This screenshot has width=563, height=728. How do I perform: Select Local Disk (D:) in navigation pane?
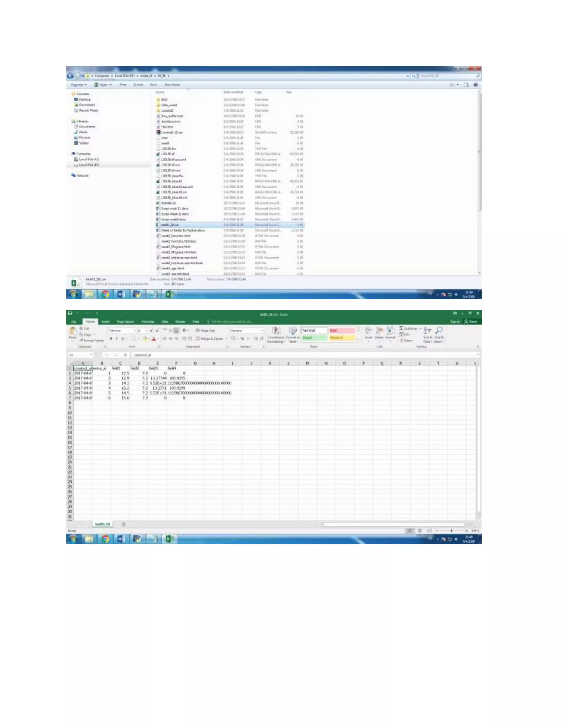coord(89,165)
